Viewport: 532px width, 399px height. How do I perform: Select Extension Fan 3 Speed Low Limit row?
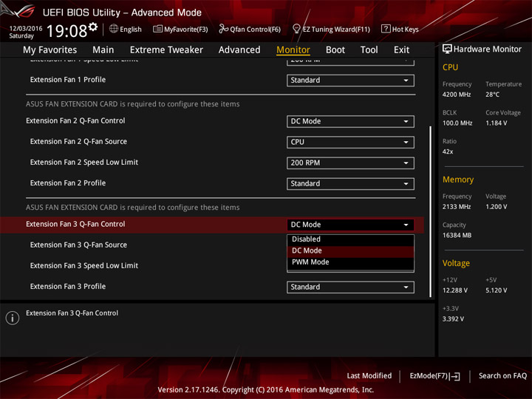[x=84, y=266]
